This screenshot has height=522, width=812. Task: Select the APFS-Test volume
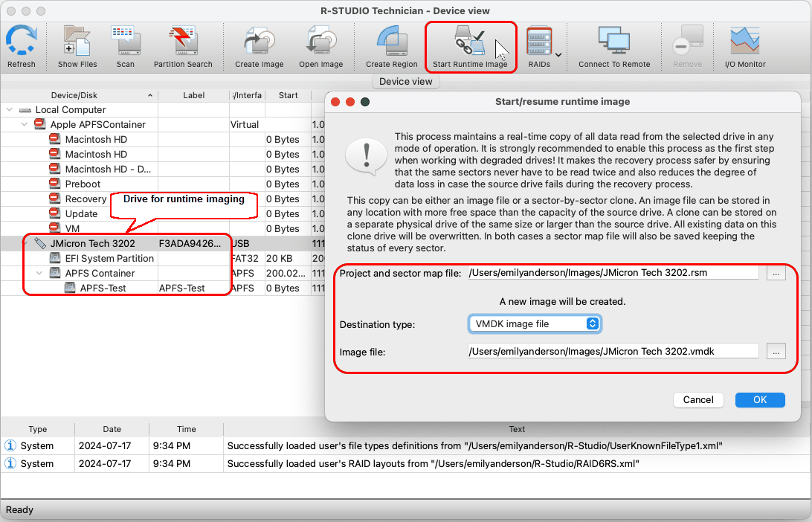(103, 288)
